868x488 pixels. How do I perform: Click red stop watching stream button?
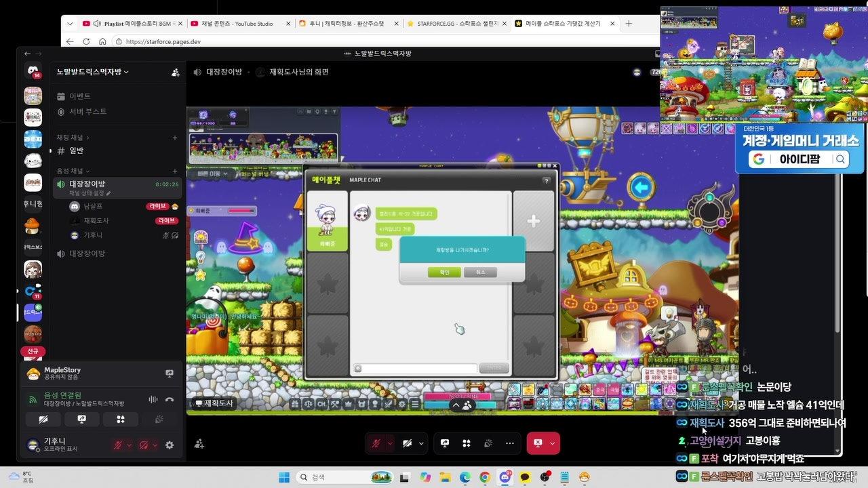(537, 443)
